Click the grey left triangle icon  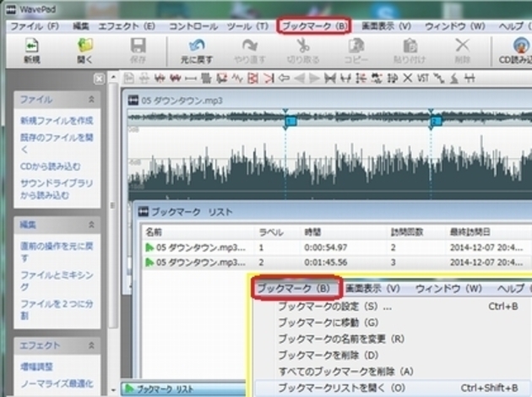tap(299, 79)
